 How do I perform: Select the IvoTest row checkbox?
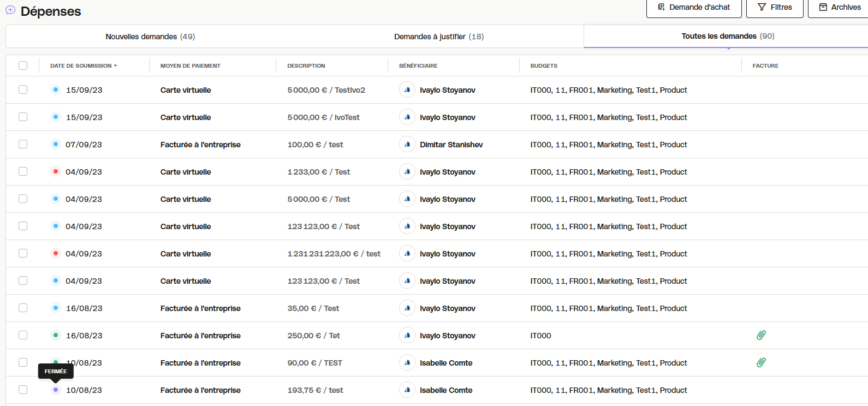23,117
